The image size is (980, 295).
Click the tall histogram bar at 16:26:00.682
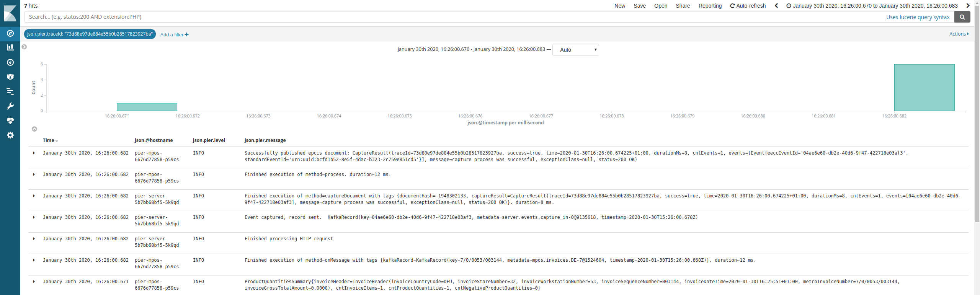(924, 88)
